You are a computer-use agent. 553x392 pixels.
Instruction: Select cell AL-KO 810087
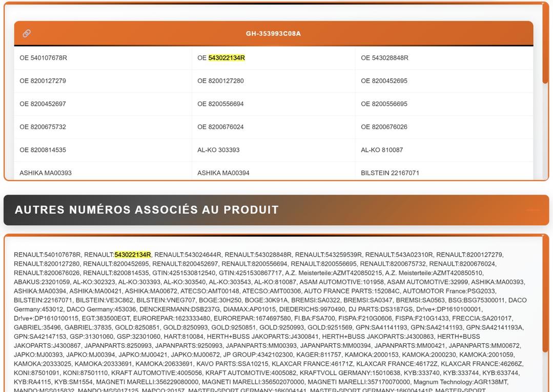coord(444,150)
